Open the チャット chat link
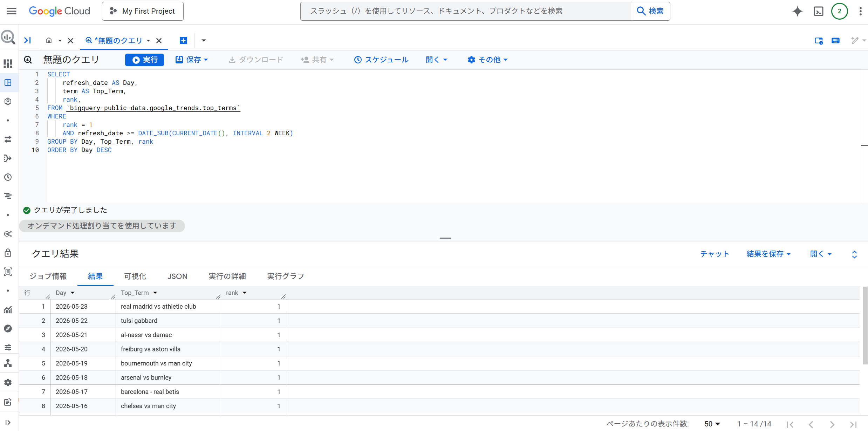Viewport: 868px width, 431px height. [x=715, y=254]
